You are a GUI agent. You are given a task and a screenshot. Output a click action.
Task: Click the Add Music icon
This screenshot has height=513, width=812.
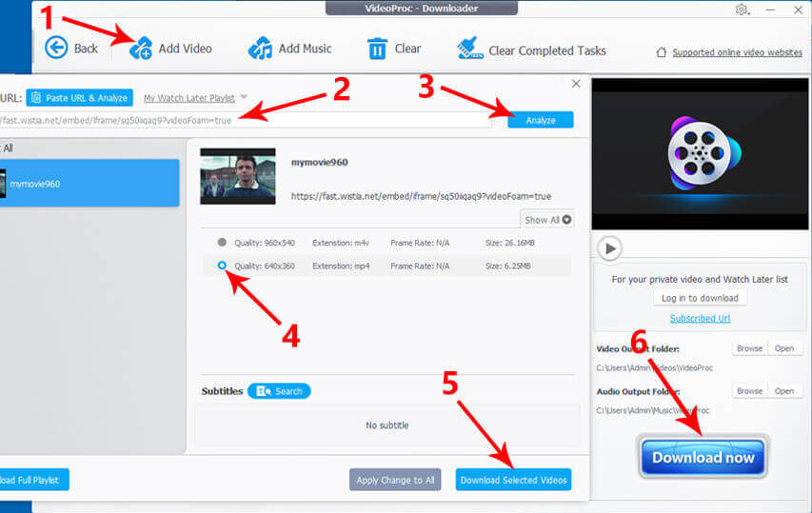pyautogui.click(x=260, y=49)
